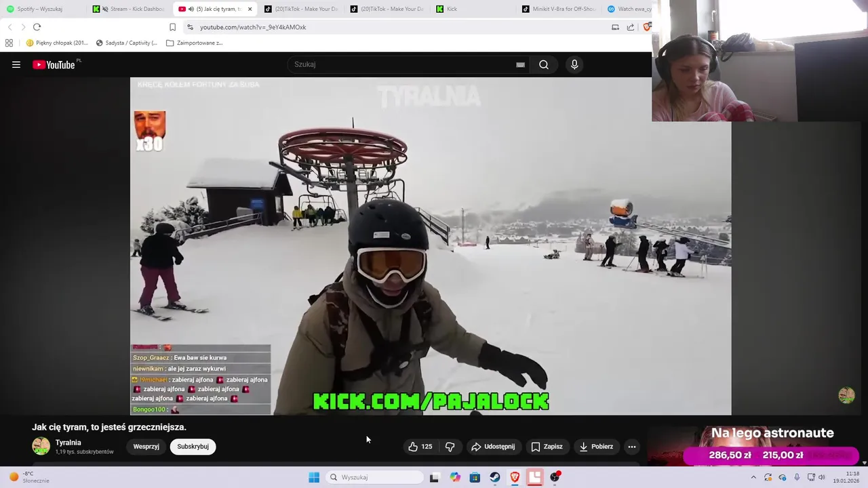Image resolution: width=868 pixels, height=488 pixels.
Task: Open the YouTube hamburger guide menu
Action: tap(16, 64)
